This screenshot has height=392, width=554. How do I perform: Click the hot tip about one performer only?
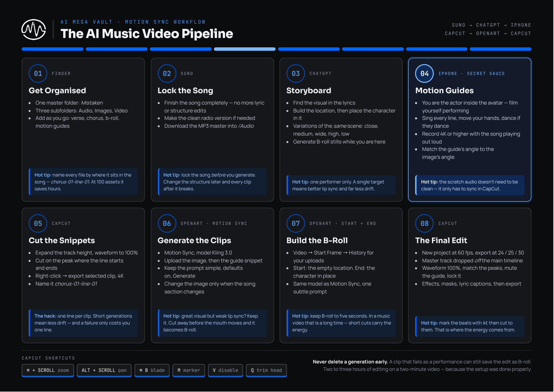click(x=341, y=185)
